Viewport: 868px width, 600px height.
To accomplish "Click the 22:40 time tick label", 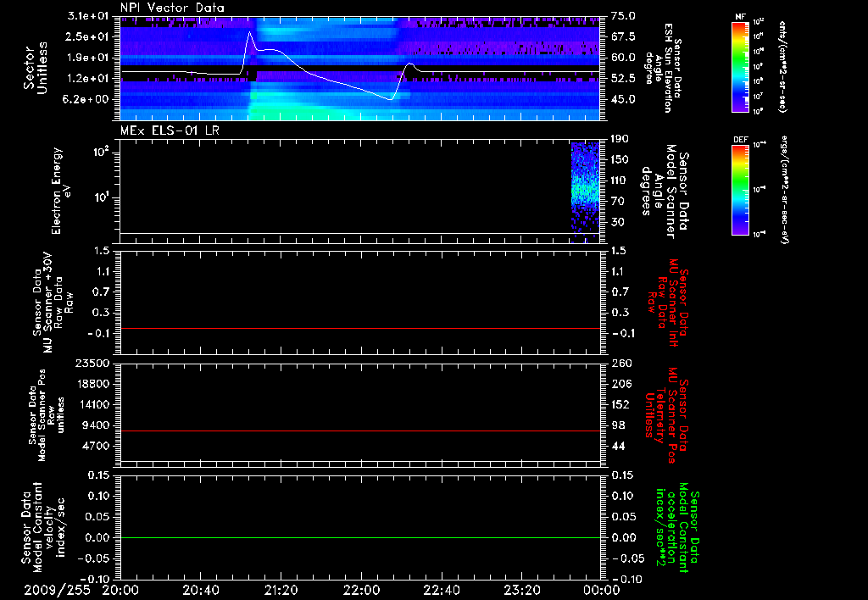I will tap(441, 590).
